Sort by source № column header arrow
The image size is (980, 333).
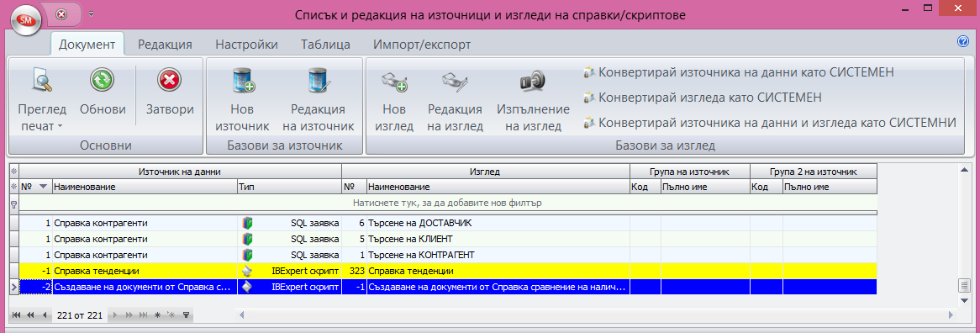pos(43,186)
